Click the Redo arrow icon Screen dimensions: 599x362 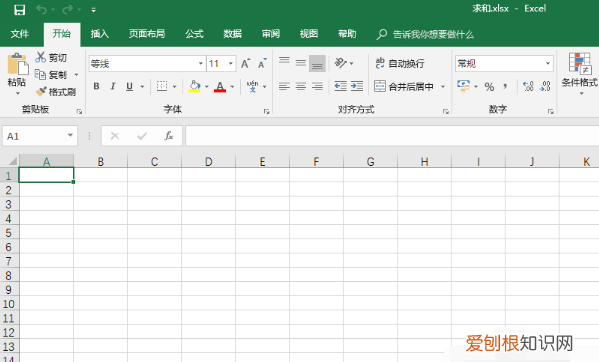(68, 10)
